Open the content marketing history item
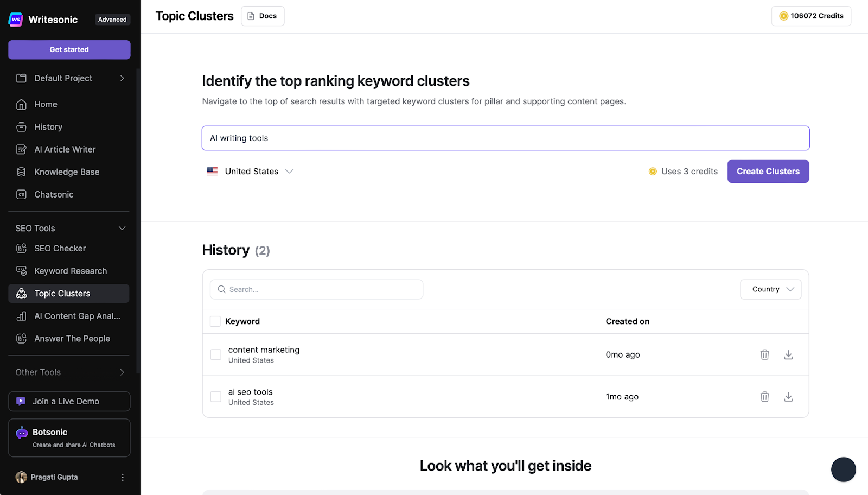This screenshot has height=495, width=868. click(x=264, y=350)
